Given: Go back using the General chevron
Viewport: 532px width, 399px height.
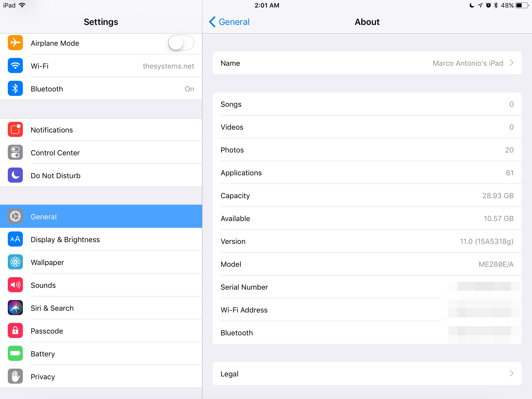Looking at the screenshot, I should 212,22.
